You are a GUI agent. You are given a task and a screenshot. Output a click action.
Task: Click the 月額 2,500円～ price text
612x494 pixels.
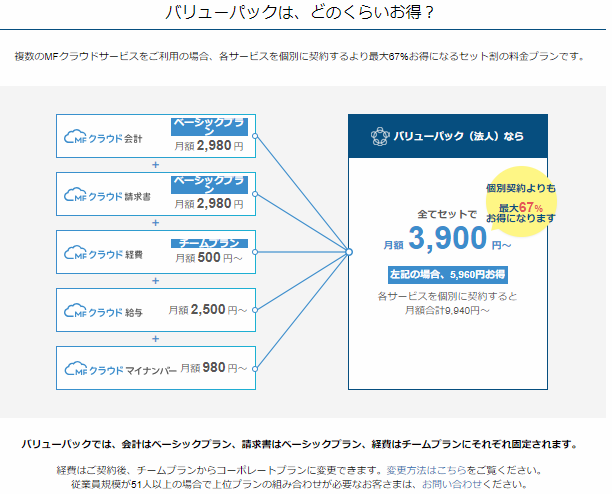pyautogui.click(x=208, y=310)
